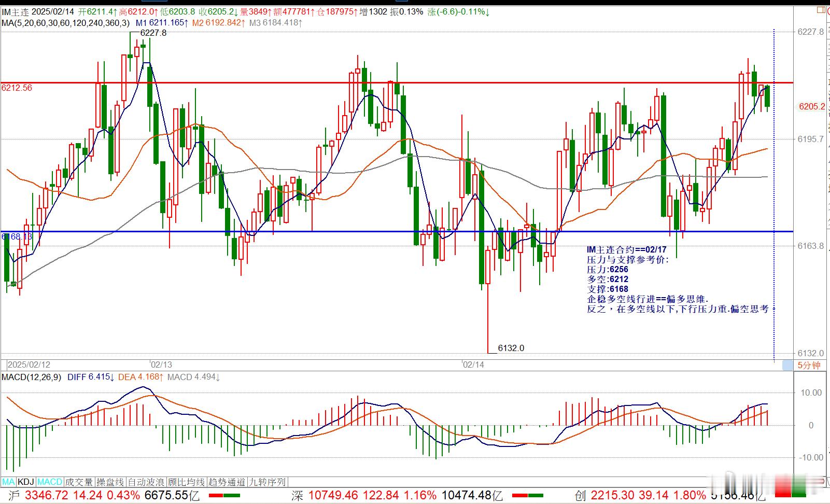
Task: Select the MACD indicator tab
Action: click(50, 482)
